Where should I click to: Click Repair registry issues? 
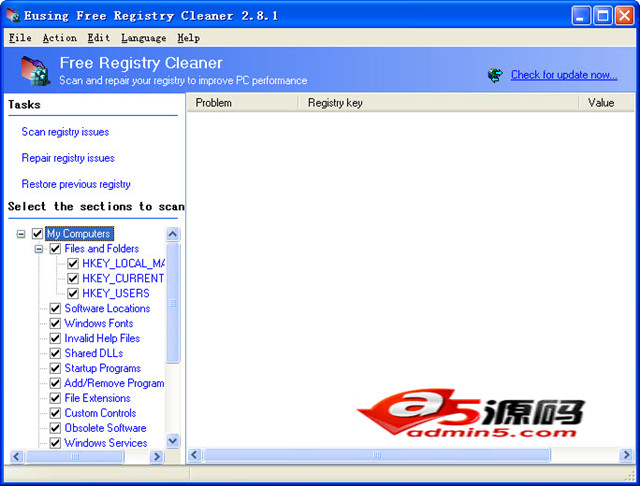(x=68, y=158)
